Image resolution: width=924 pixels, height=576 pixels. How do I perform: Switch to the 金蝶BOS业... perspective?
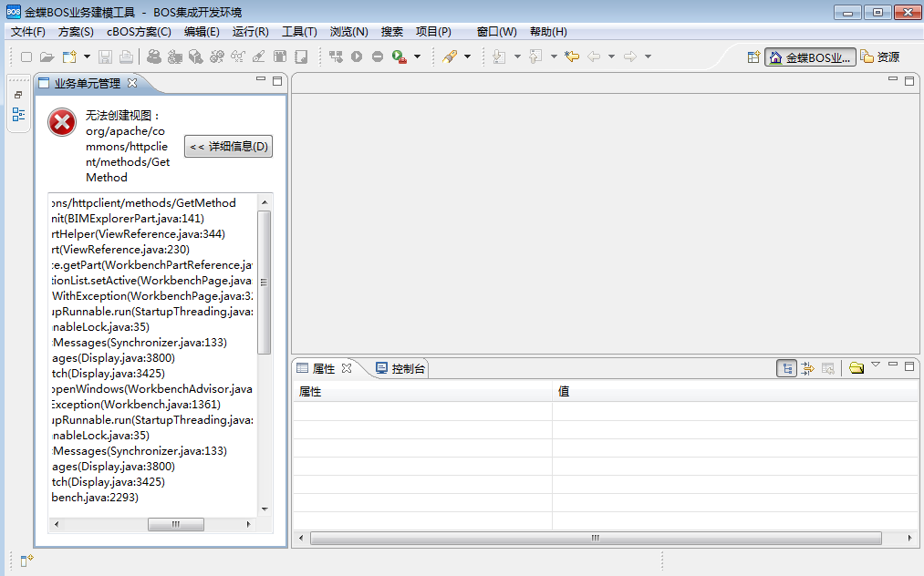pyautogui.click(x=810, y=57)
